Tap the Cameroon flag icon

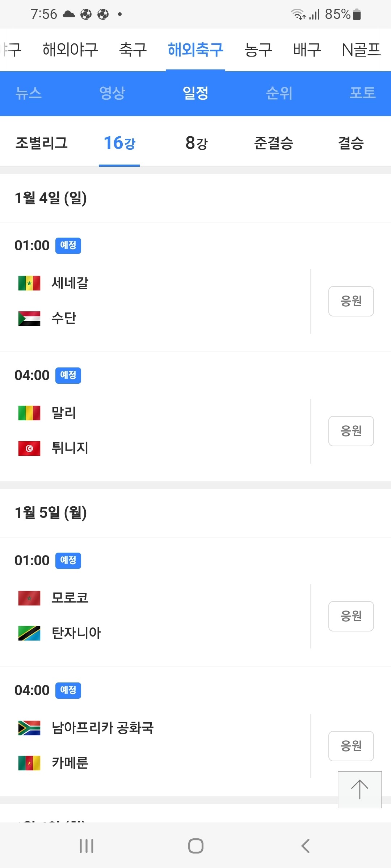pos(29,763)
